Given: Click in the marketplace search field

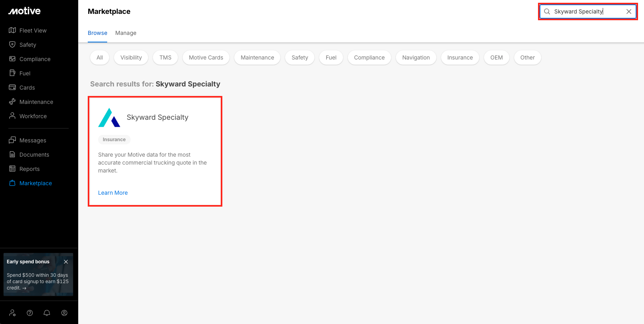Looking at the screenshot, I should (x=588, y=12).
